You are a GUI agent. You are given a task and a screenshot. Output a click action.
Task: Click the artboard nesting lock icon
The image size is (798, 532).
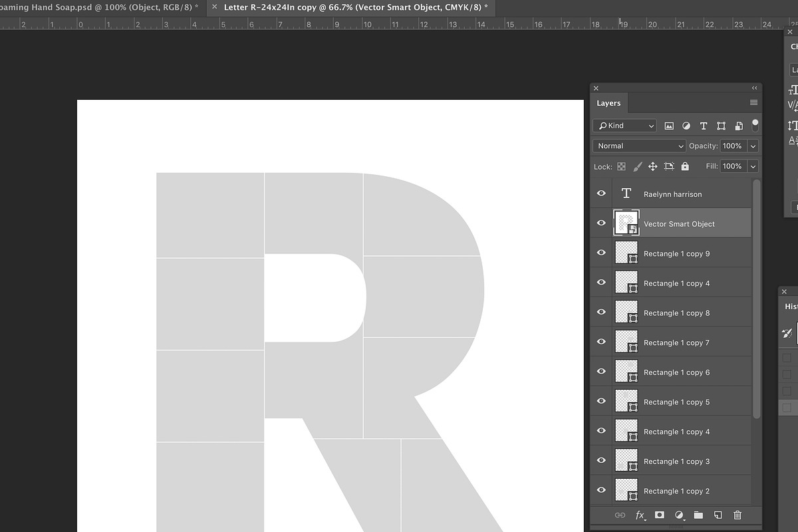click(x=669, y=166)
